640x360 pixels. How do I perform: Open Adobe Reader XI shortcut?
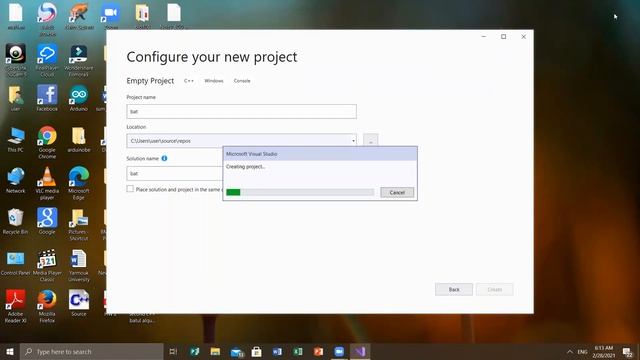click(x=16, y=306)
